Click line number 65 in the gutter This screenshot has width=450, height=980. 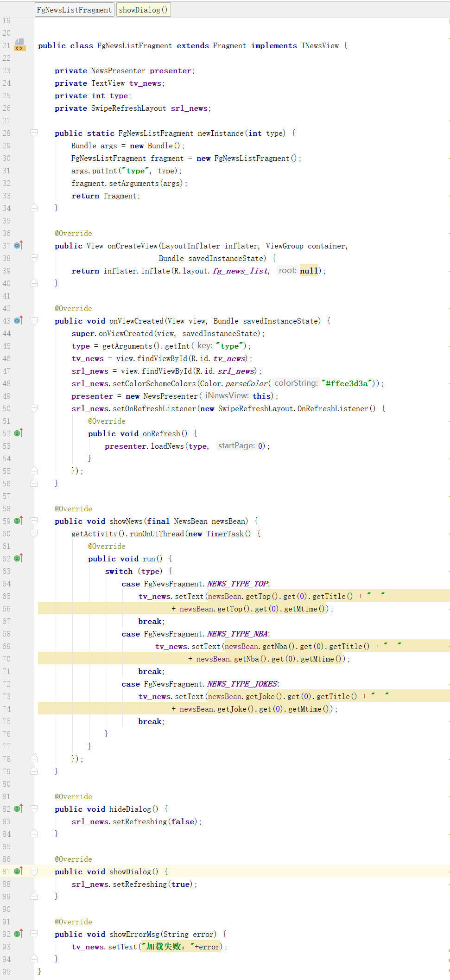[6, 596]
